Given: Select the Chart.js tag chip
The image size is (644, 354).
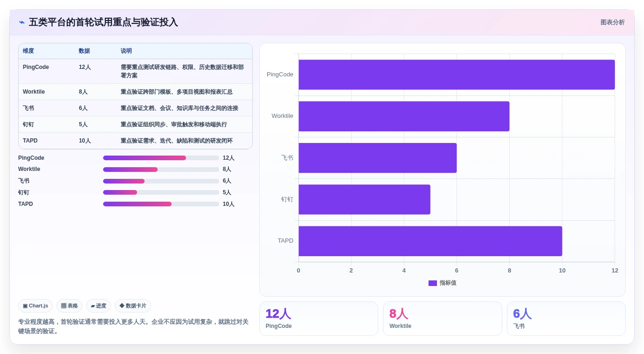Looking at the screenshot, I should tap(35, 306).
